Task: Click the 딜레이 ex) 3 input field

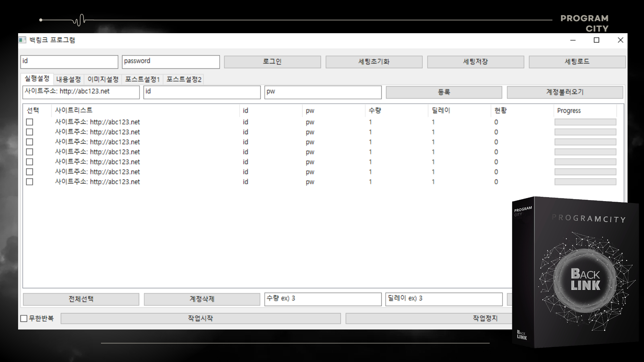Action: [x=444, y=299]
